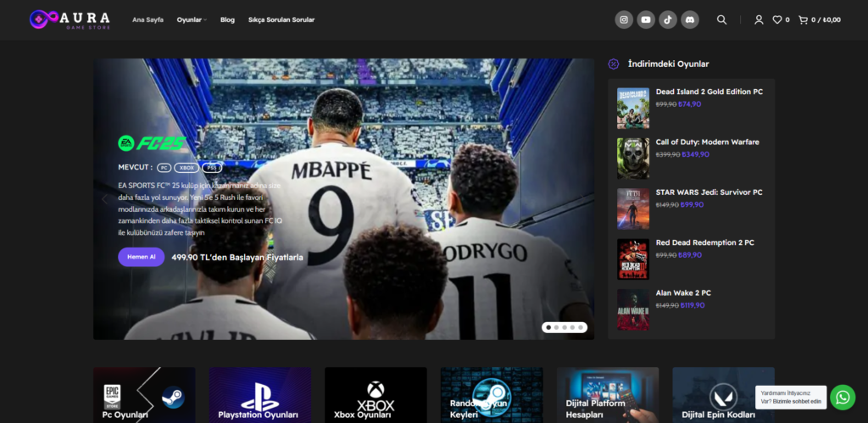The image size is (868, 423).
Task: Open the Playstation Oyunları category tile
Action: [259, 395]
